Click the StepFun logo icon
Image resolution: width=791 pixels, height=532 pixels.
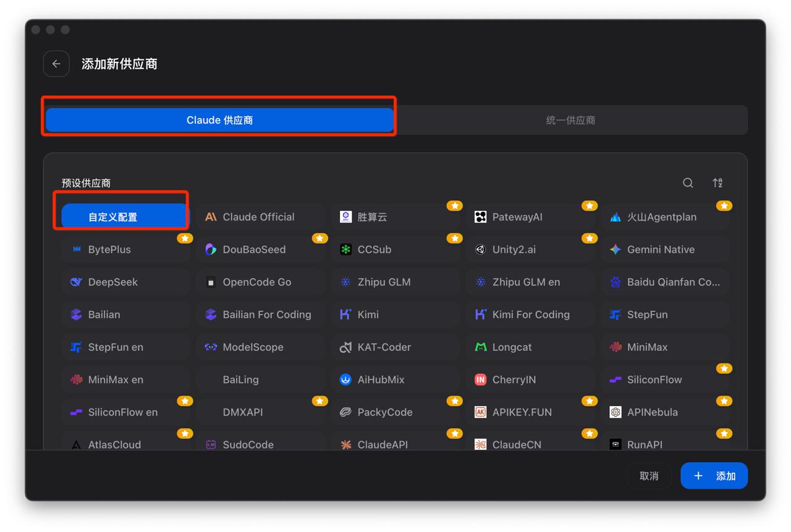point(615,315)
